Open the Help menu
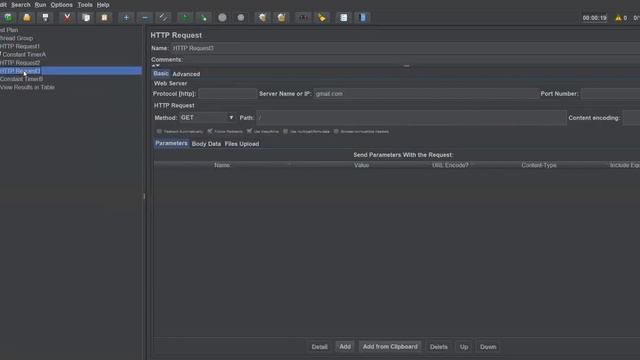Screen dimensions: 640x360 (103, 5)
